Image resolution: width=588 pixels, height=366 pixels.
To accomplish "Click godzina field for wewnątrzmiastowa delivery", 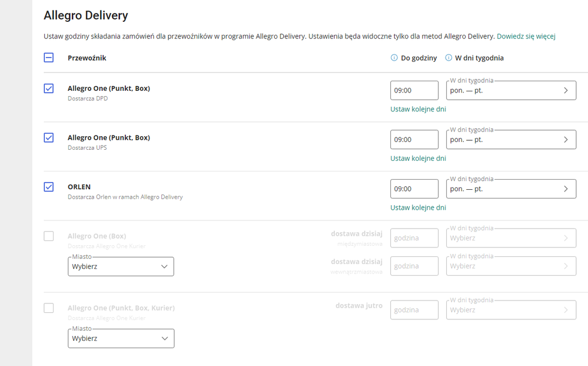I will 414,266.
